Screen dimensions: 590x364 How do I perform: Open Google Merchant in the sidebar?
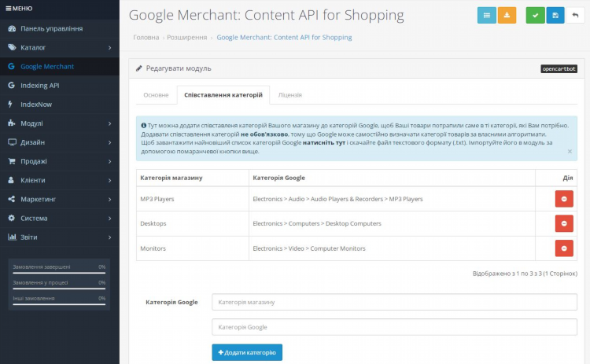coord(60,67)
